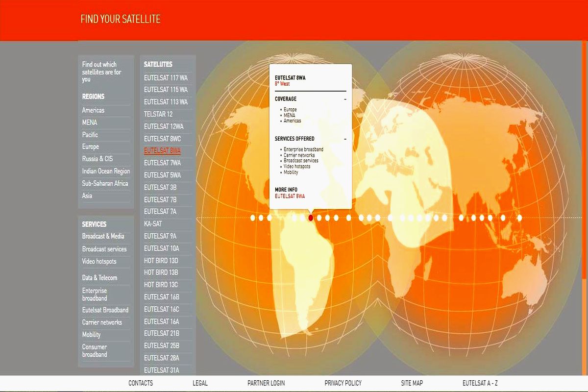This screenshot has height=392, width=588.
Task: Open the Contacts footer link
Action: pyautogui.click(x=141, y=383)
